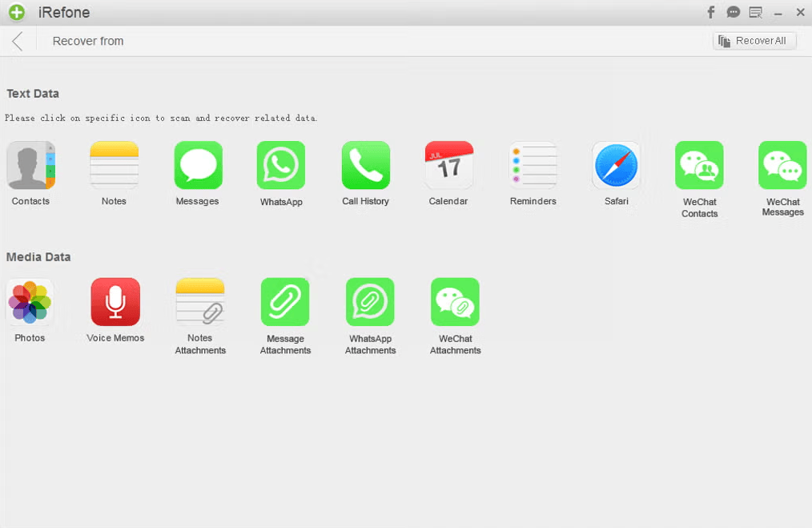The width and height of the screenshot is (812, 528).
Task: Click the green iRefone logo
Action: [17, 12]
